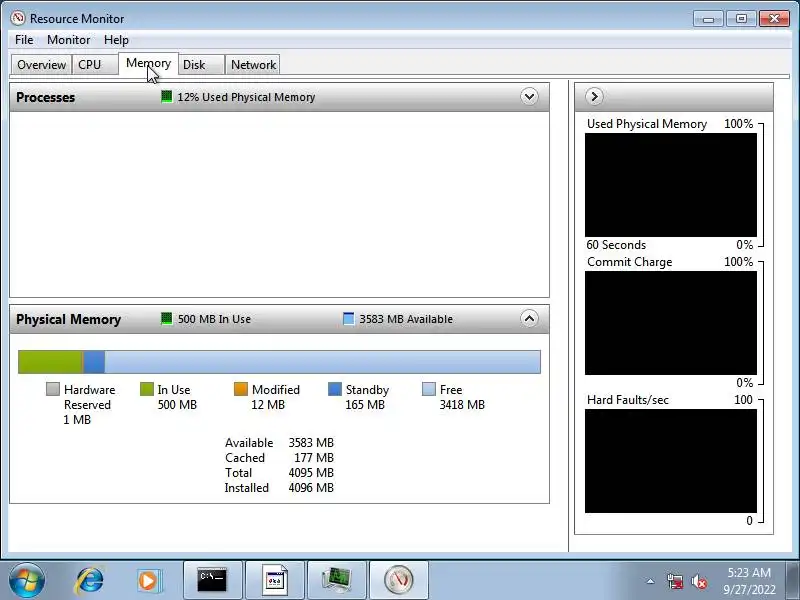Click the light blue Free segment of memory bar
Screen dimensions: 800x600
tap(322, 362)
